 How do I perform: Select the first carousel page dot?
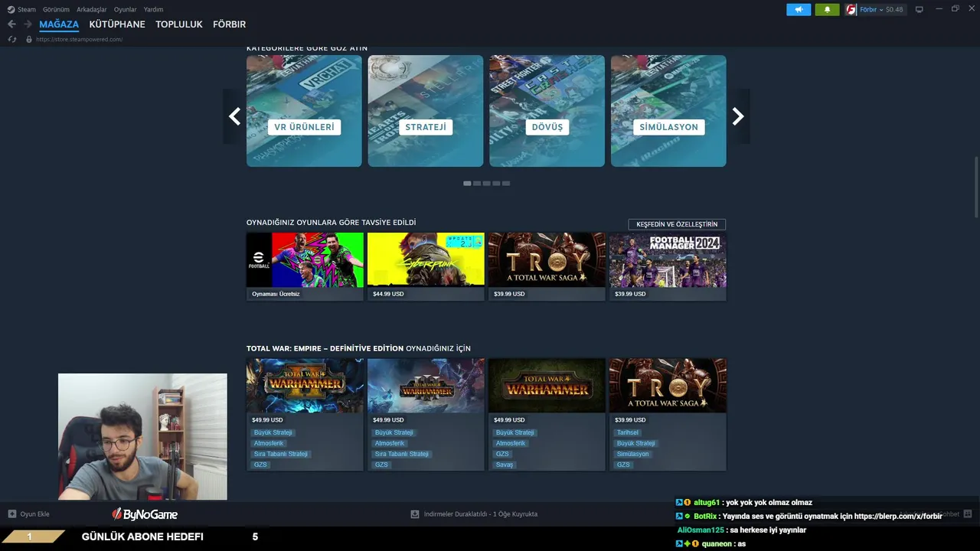(467, 184)
